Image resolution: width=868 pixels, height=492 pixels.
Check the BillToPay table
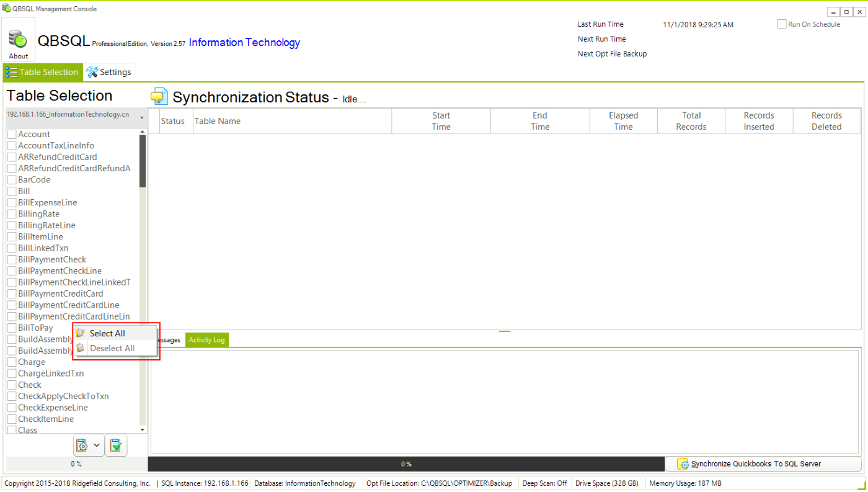click(12, 328)
